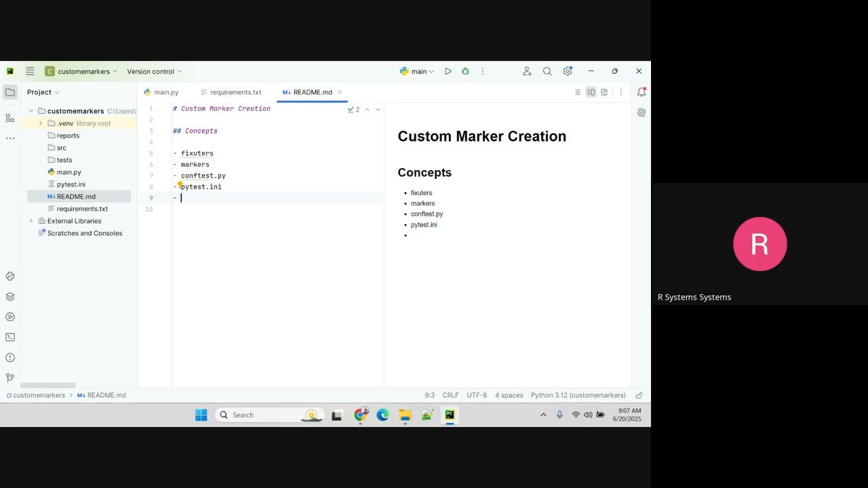Viewport: 868px width, 488px height.
Task: Run the main configuration
Action: tap(448, 71)
